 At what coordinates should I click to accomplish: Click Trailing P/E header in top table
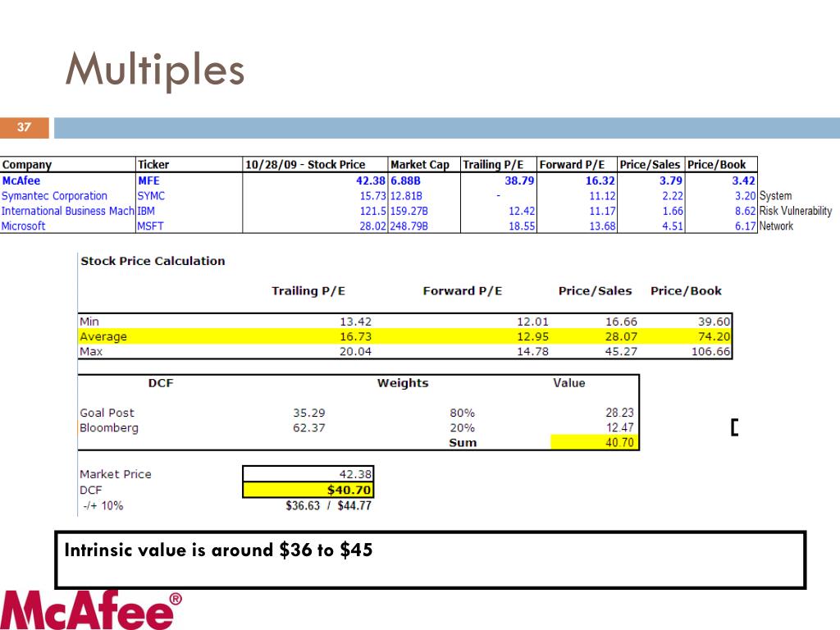point(493,164)
